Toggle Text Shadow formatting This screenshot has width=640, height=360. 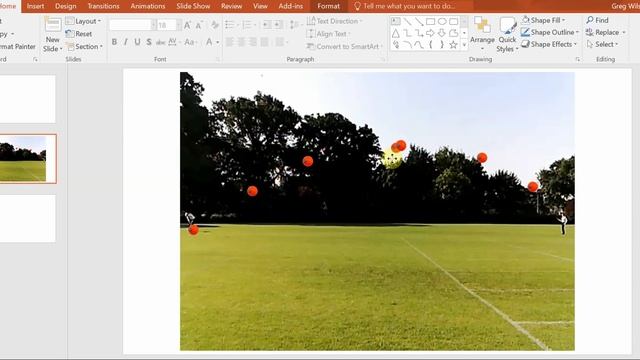point(149,42)
